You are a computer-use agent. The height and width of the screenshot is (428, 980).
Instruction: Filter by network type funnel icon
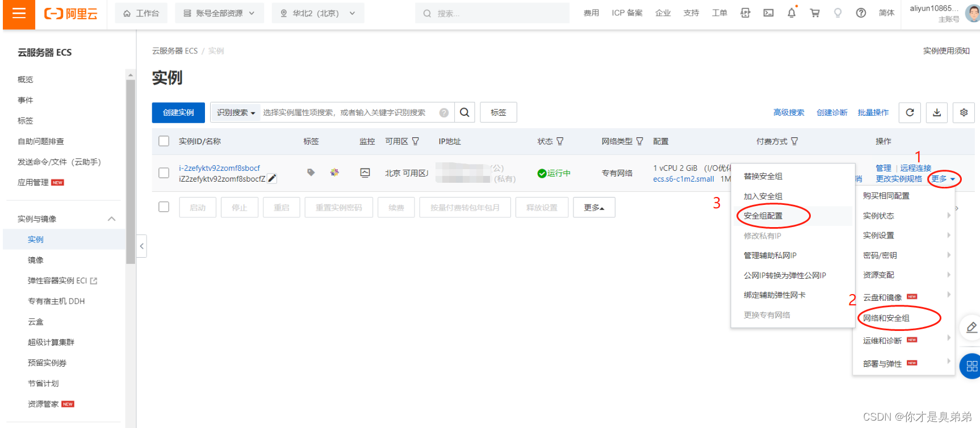[639, 141]
